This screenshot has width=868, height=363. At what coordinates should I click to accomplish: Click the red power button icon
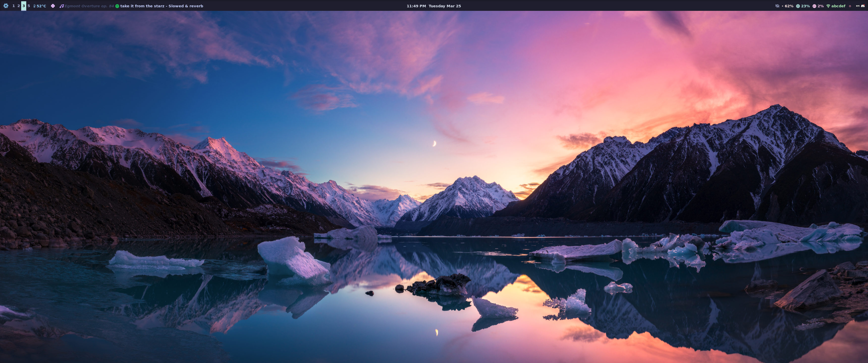pos(850,6)
